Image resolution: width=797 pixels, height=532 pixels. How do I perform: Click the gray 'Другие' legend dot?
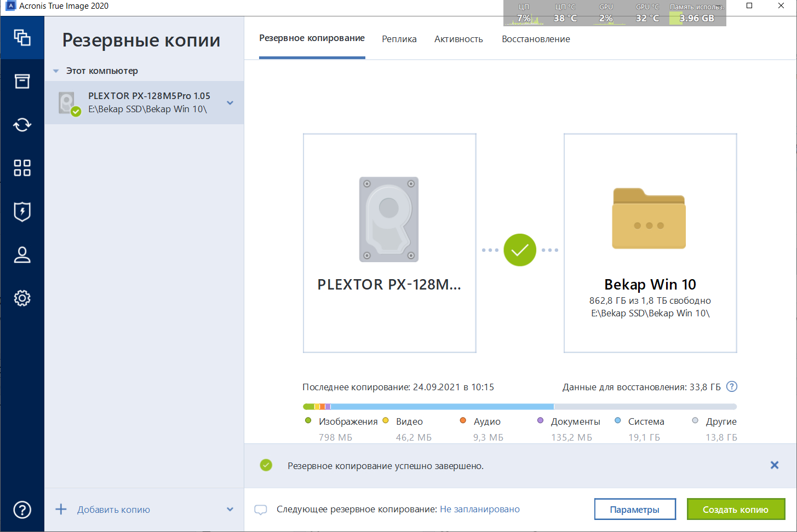tap(695, 421)
